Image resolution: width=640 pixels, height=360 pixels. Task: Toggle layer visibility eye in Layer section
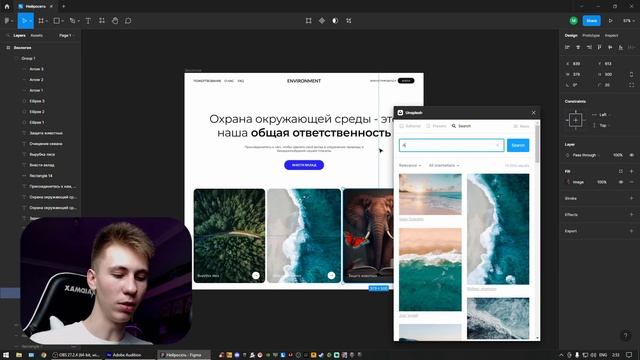(631, 155)
